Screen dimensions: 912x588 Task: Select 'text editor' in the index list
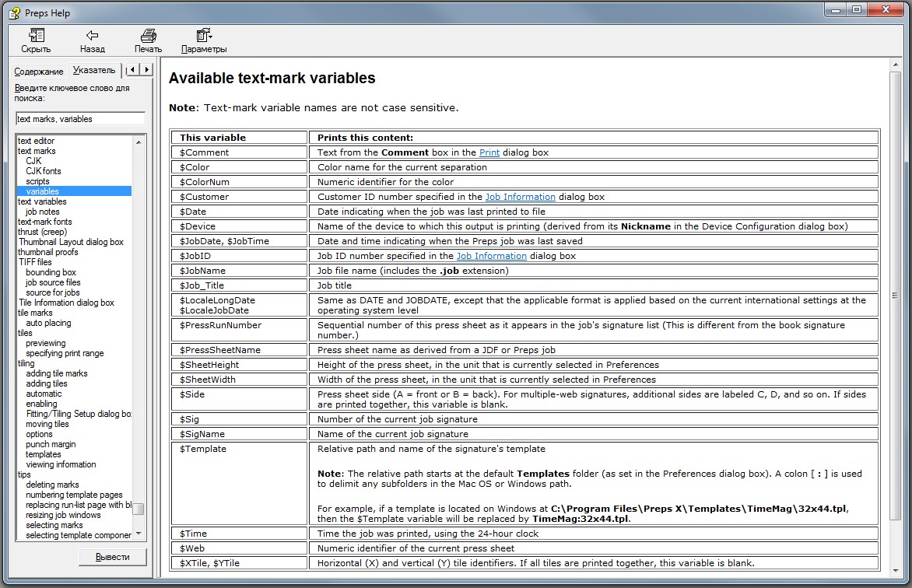point(36,141)
